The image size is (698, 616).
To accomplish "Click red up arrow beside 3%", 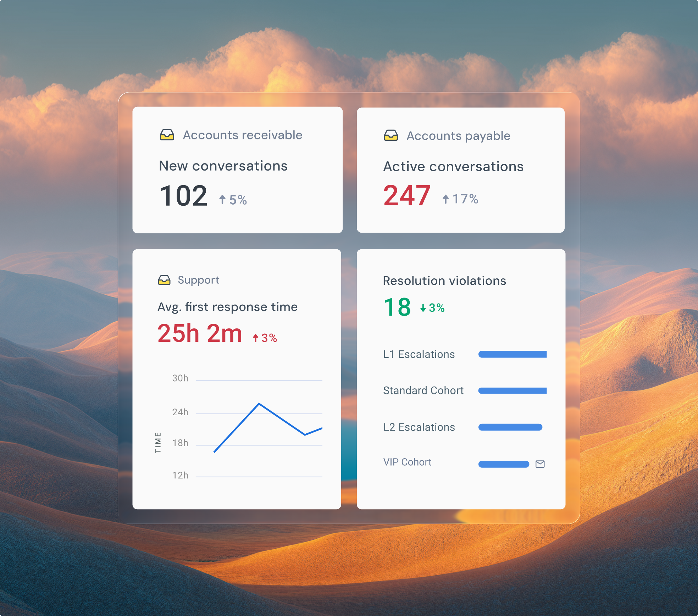I will [x=255, y=338].
